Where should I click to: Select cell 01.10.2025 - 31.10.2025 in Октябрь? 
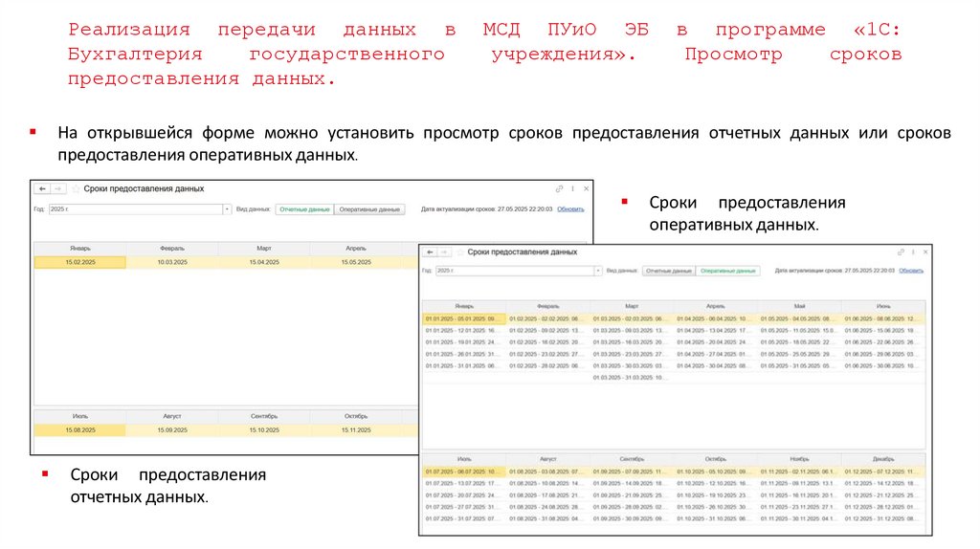click(x=715, y=519)
